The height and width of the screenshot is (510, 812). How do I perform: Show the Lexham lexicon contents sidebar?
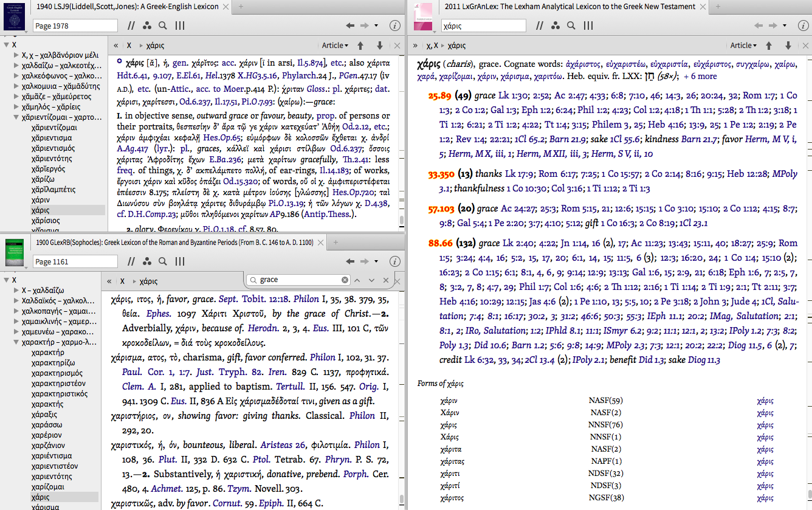point(415,46)
